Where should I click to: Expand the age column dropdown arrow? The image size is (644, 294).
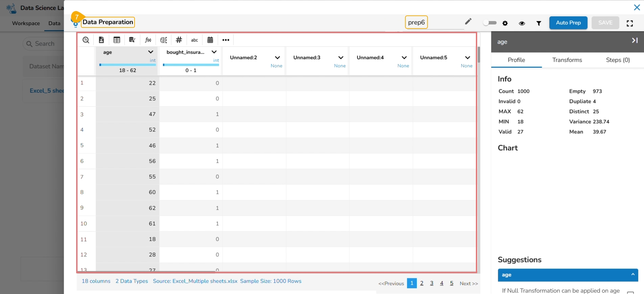coord(151,52)
